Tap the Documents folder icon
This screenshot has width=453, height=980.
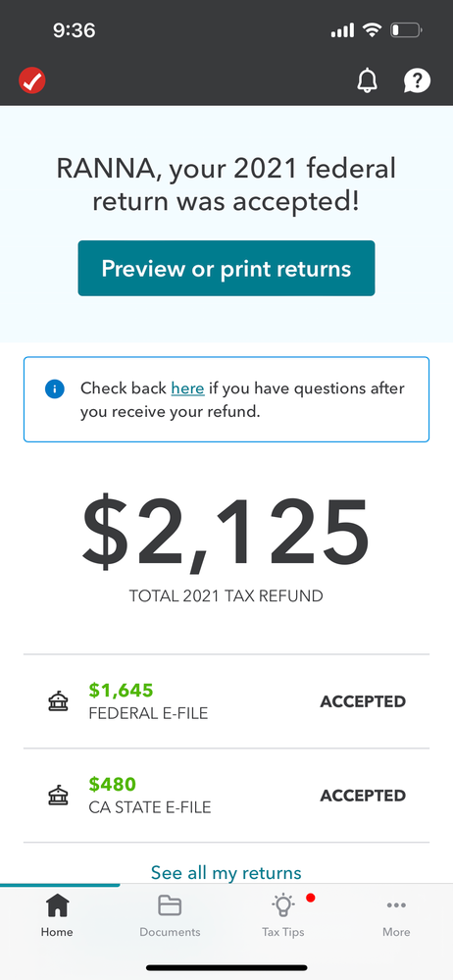[170, 905]
